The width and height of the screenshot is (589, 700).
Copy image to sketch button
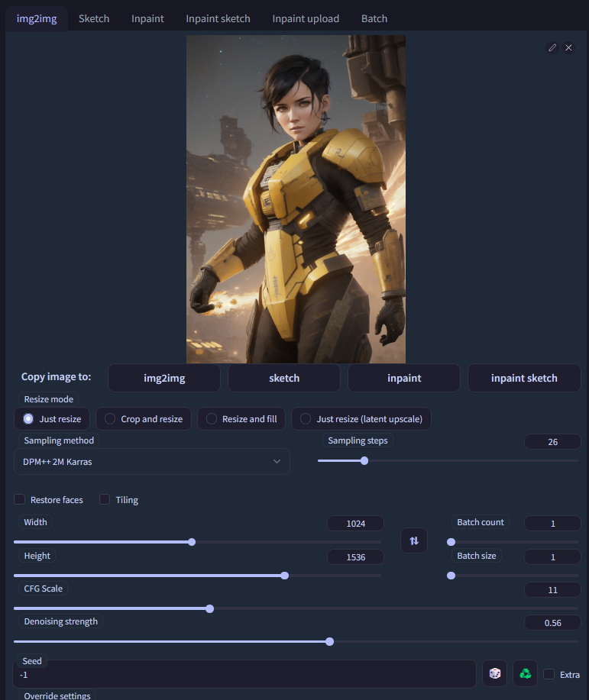click(x=284, y=378)
